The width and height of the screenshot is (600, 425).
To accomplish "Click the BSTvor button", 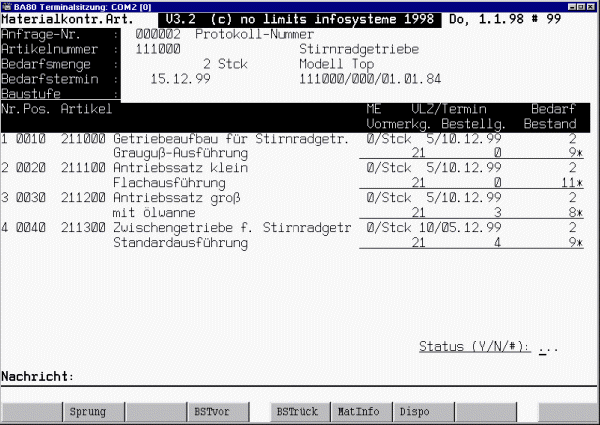I will pos(212,411).
